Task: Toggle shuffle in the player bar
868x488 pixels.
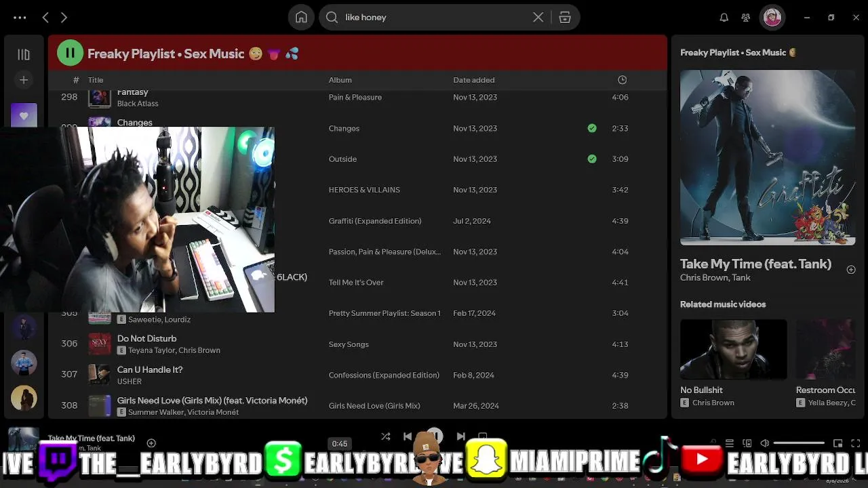Action: (386, 437)
